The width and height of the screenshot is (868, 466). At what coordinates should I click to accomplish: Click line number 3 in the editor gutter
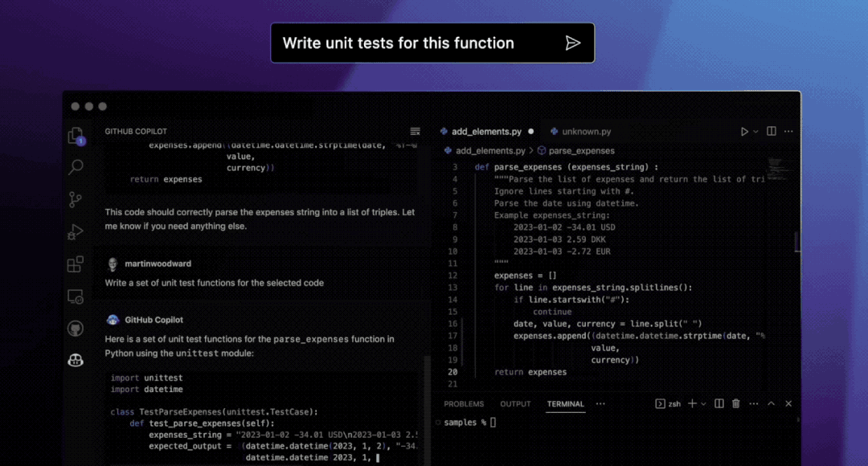454,167
